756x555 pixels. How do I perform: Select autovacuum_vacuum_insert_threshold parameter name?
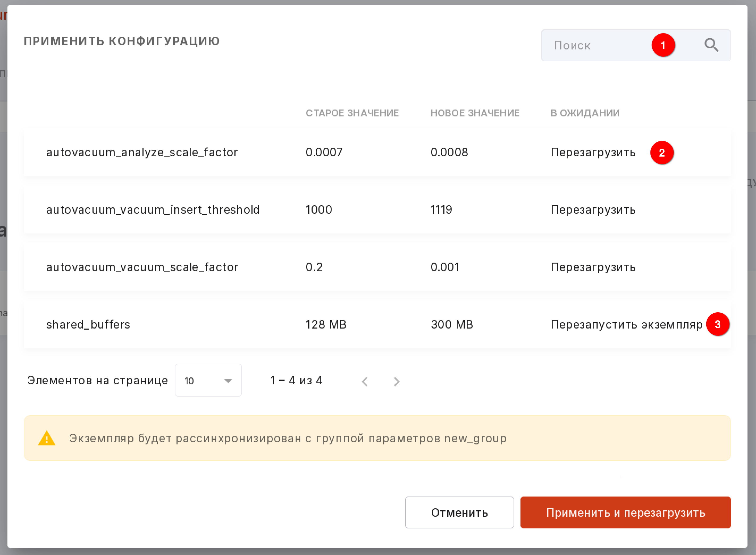coord(153,210)
